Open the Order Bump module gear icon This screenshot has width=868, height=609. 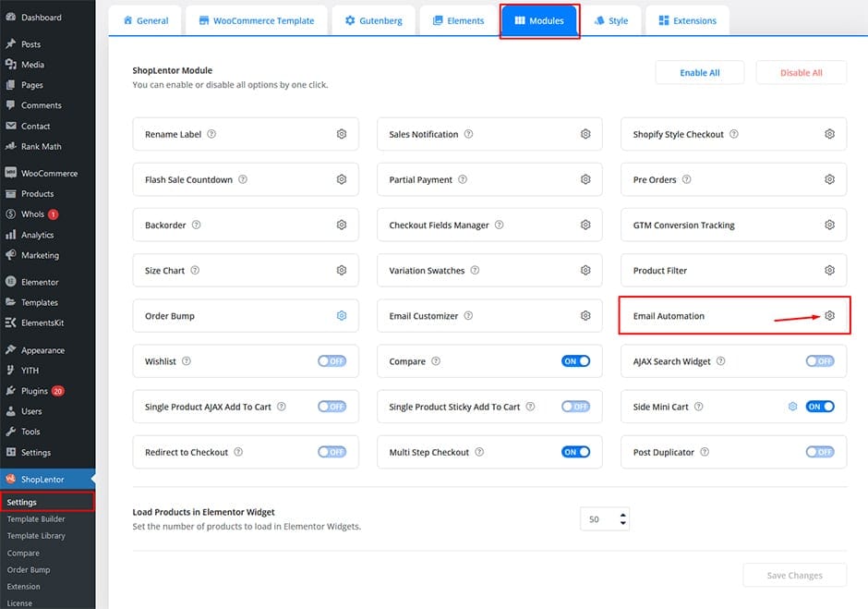pos(340,315)
